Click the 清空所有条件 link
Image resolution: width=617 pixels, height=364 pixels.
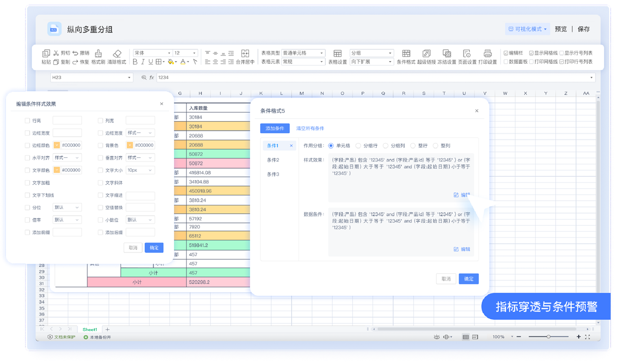(x=310, y=128)
